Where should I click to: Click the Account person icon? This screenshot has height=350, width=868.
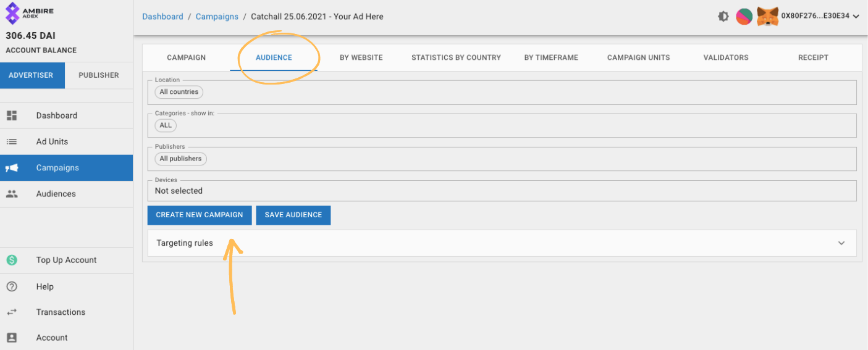pyautogui.click(x=12, y=338)
